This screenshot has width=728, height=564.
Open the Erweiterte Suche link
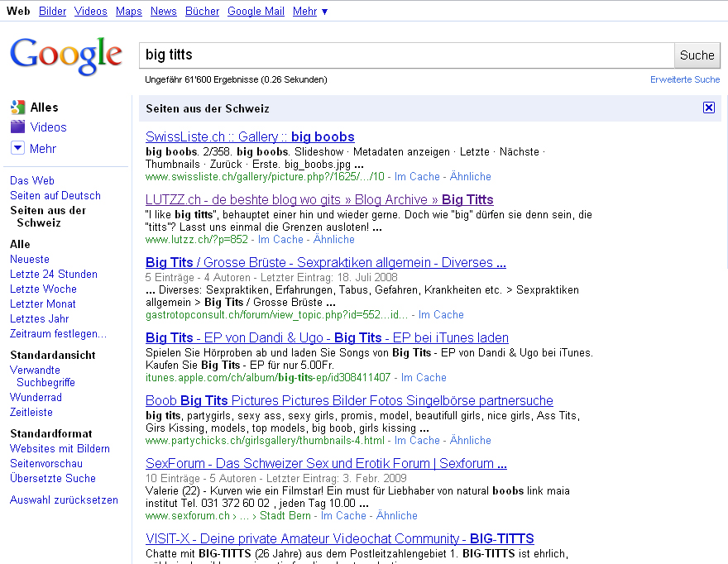684,79
